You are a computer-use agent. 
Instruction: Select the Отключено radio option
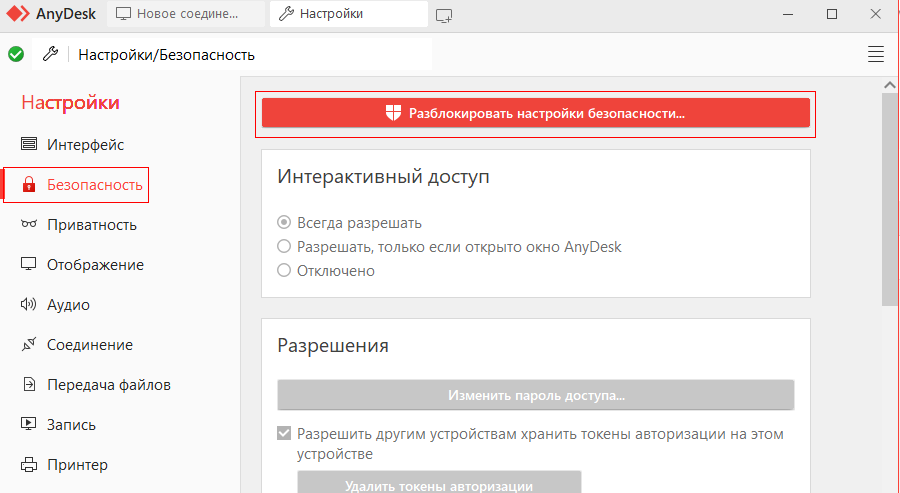pos(284,271)
